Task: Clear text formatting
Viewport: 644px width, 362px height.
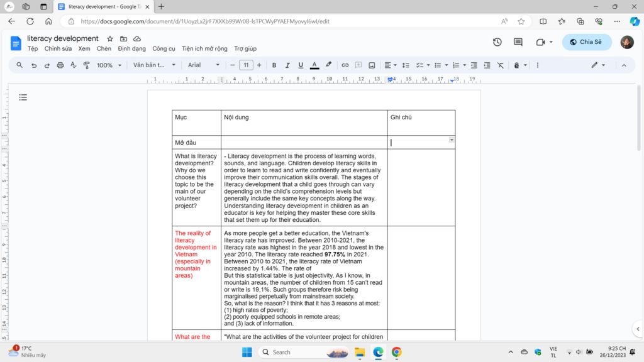Action: point(500,65)
